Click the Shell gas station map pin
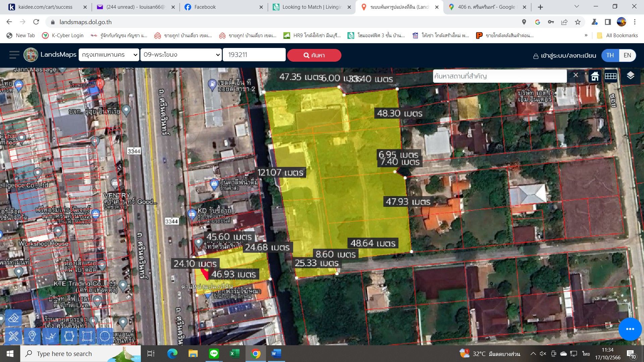 click(212, 85)
